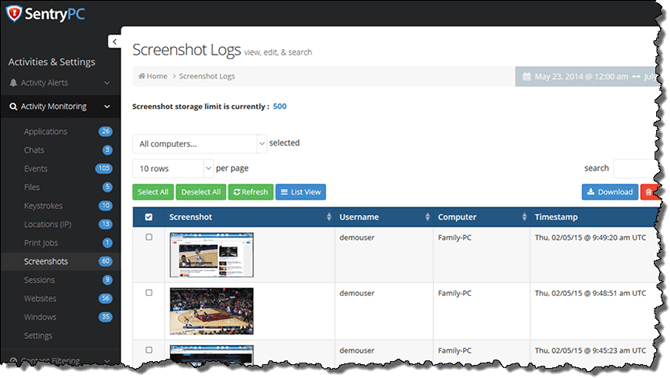Open the All computers dropdown

pyautogui.click(x=200, y=144)
